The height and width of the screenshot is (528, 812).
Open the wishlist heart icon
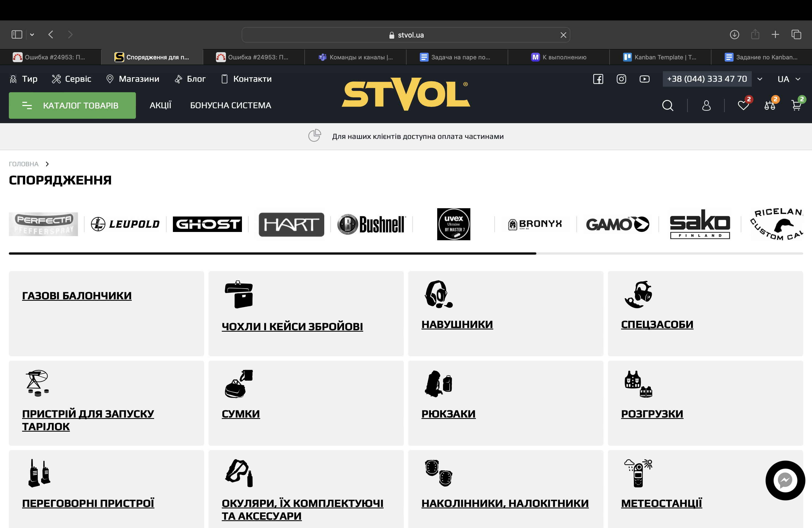743,105
